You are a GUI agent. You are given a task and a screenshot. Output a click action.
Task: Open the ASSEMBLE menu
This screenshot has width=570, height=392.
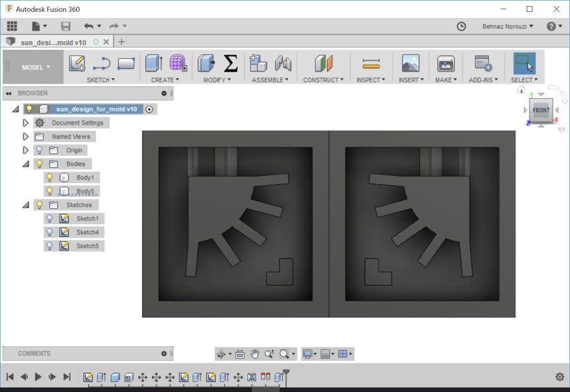pos(270,80)
